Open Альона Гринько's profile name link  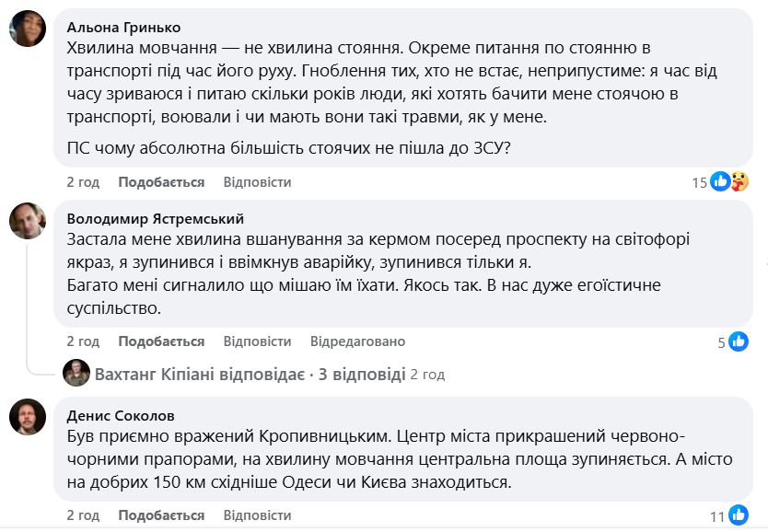123,27
